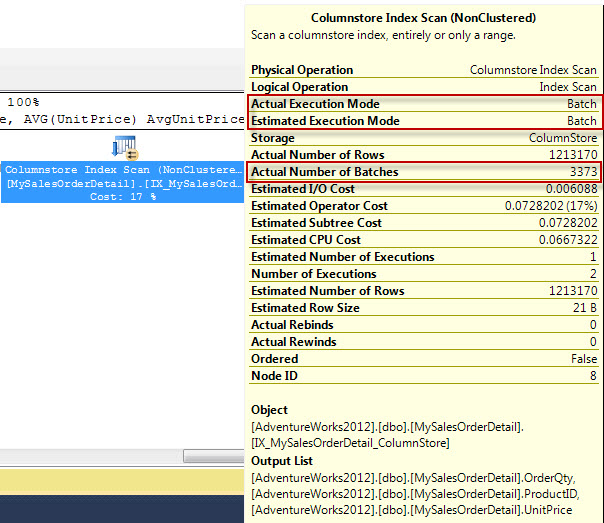
Task: Click the Cost: 17 % label on the node
Action: [x=123, y=197]
